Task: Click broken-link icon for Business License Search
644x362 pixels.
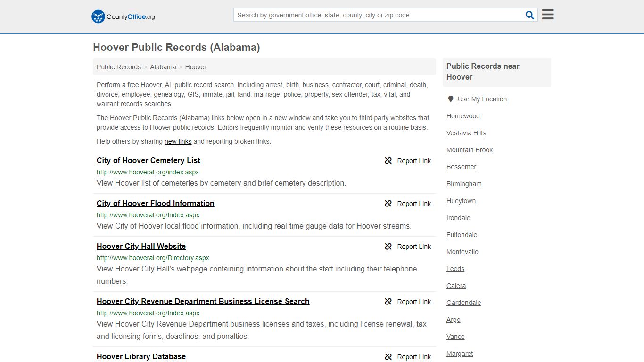Action: point(388,302)
